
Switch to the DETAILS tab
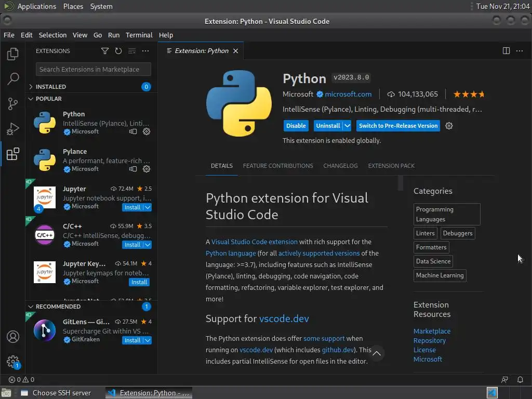pos(221,166)
